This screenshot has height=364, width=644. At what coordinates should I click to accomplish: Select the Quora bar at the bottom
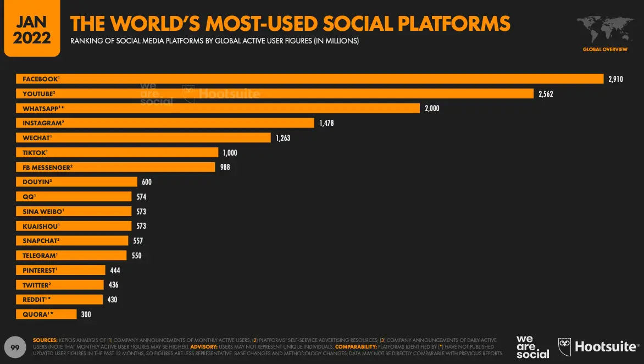(46, 315)
